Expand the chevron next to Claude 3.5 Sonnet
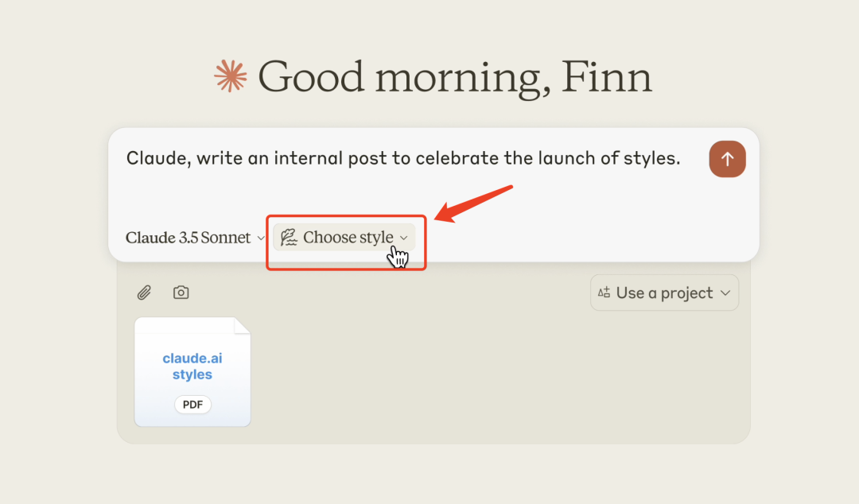The width and height of the screenshot is (859, 504). click(261, 238)
